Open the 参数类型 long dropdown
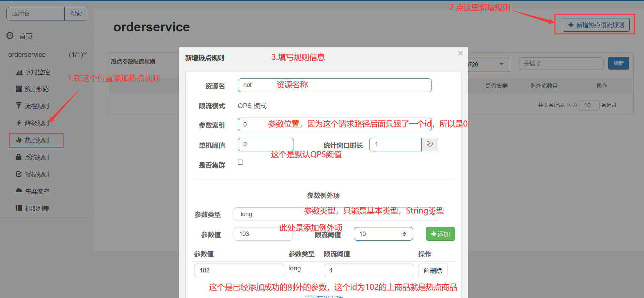This screenshot has width=644, height=298. tap(335, 214)
